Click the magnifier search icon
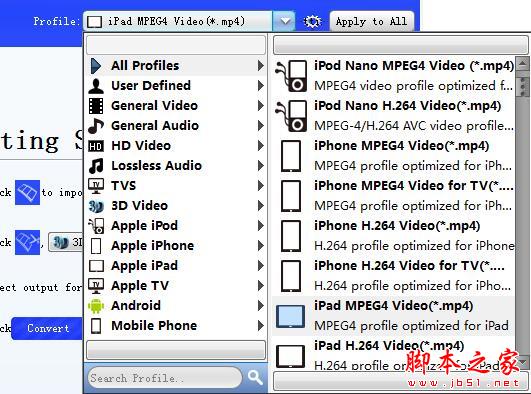The image size is (531, 394). click(x=255, y=377)
